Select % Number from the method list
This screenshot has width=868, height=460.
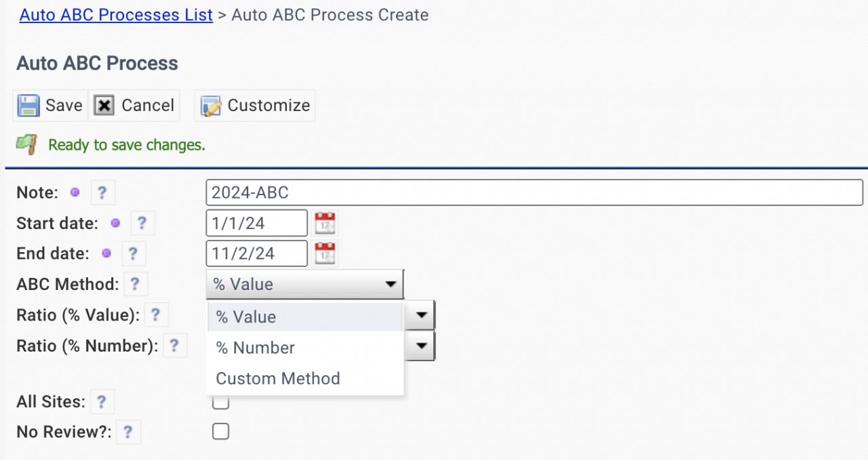(255, 348)
